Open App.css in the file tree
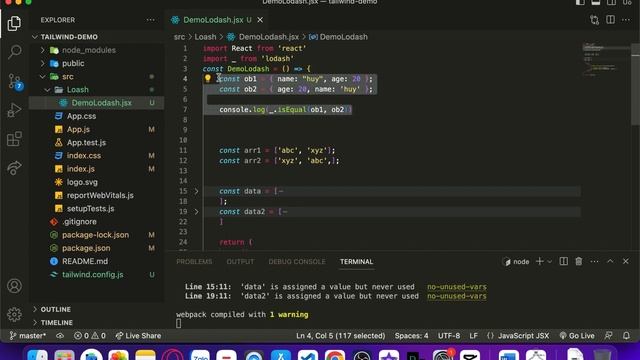 (82, 116)
